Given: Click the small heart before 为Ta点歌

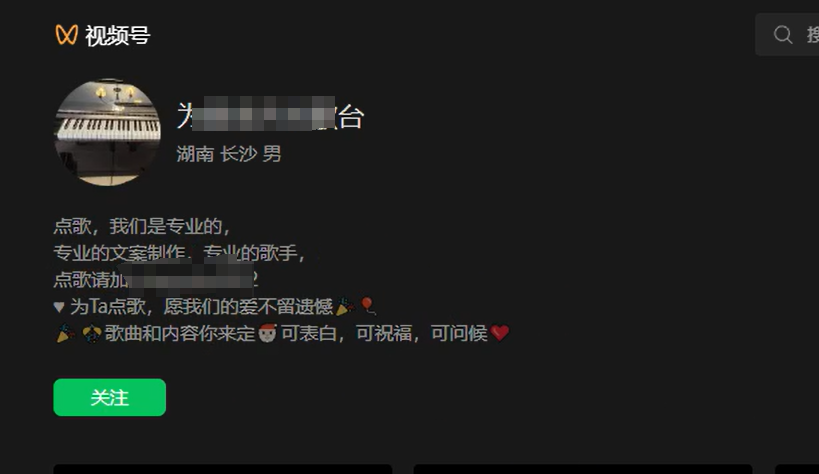Looking at the screenshot, I should pos(59,307).
